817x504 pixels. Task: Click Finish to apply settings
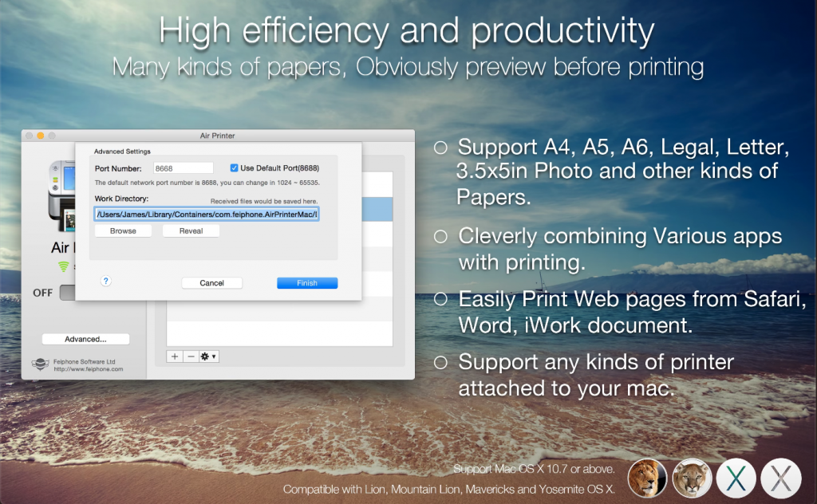pyautogui.click(x=307, y=282)
